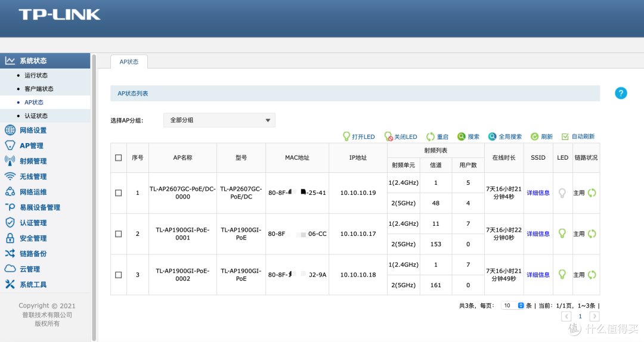Expand the 无线管理 menu text
The width and height of the screenshot is (644, 342).
point(33,176)
